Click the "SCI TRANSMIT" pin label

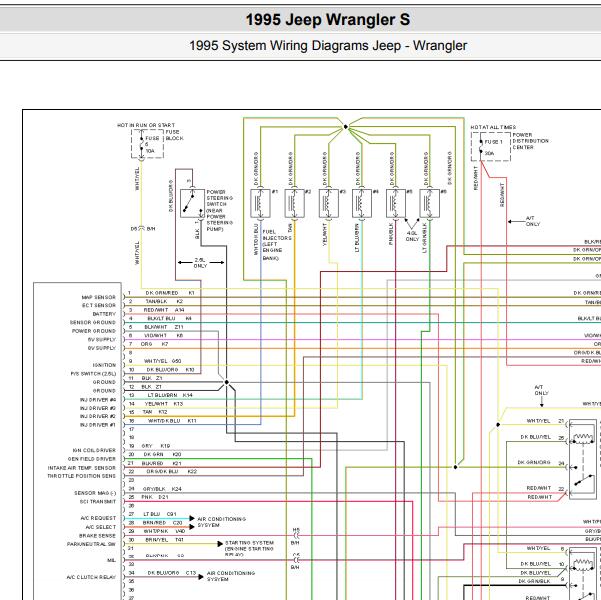click(98, 501)
